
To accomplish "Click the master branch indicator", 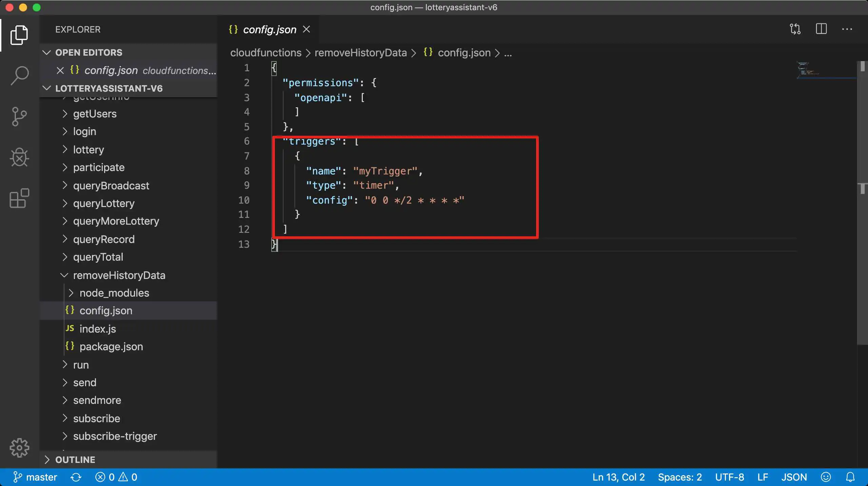I will [35, 477].
